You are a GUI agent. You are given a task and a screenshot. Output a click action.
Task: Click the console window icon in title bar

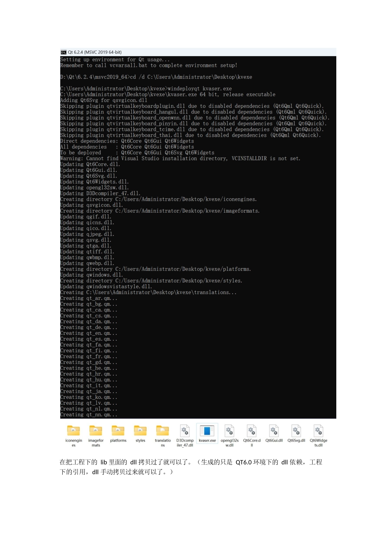63,52
